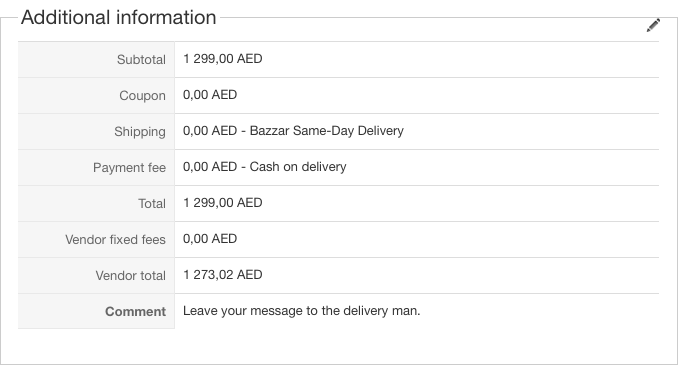Click the Subtotal row label

141,60
